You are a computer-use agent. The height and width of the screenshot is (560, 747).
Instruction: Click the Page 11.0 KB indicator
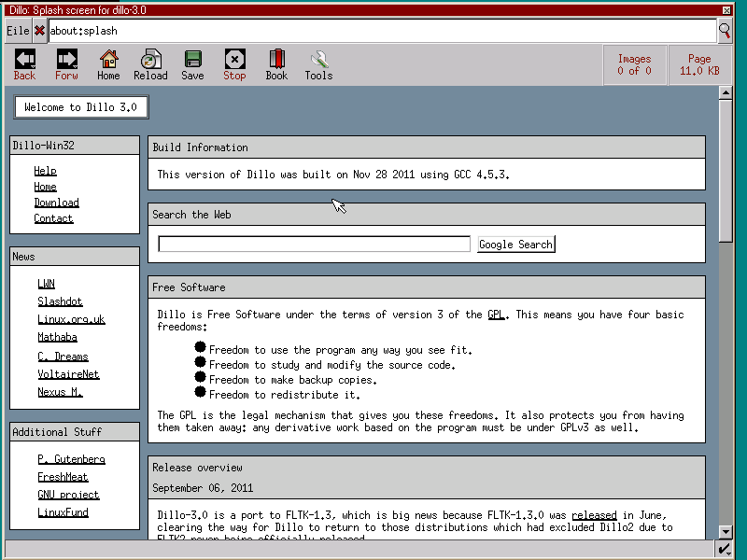point(699,64)
